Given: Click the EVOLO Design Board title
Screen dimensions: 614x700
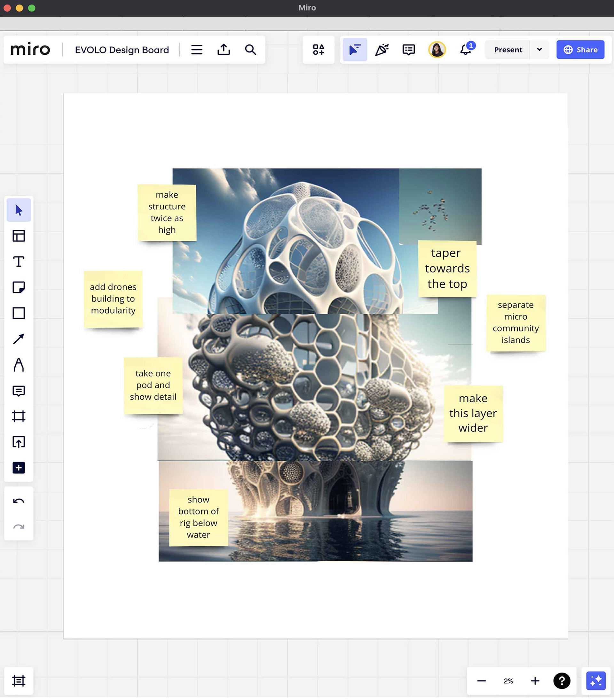Looking at the screenshot, I should pyautogui.click(x=122, y=50).
